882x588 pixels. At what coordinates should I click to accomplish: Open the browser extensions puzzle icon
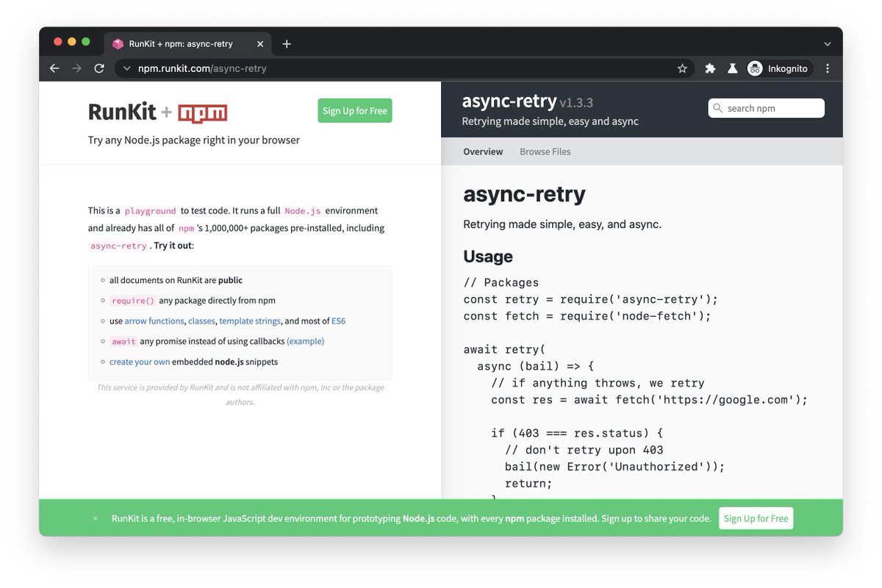[x=710, y=68]
